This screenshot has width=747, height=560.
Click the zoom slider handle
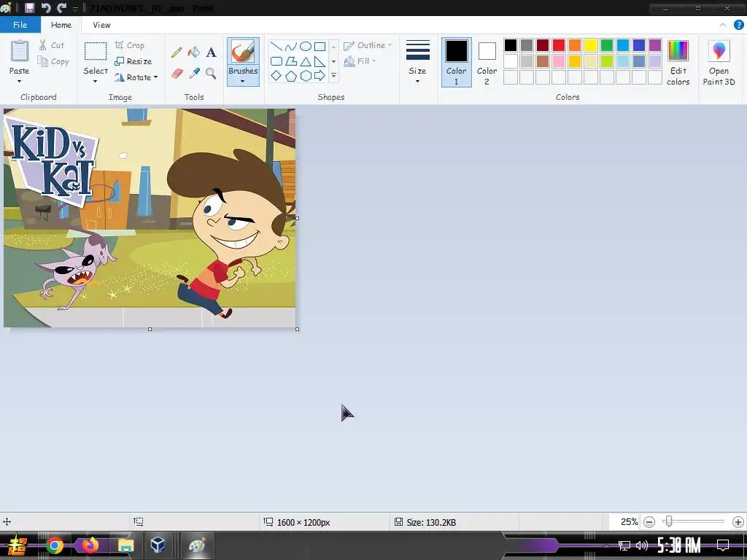pos(668,522)
